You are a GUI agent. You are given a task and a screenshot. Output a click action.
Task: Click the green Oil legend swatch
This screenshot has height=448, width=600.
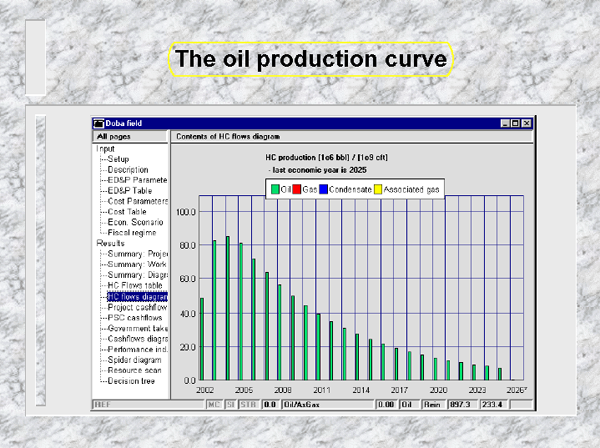[x=275, y=189]
